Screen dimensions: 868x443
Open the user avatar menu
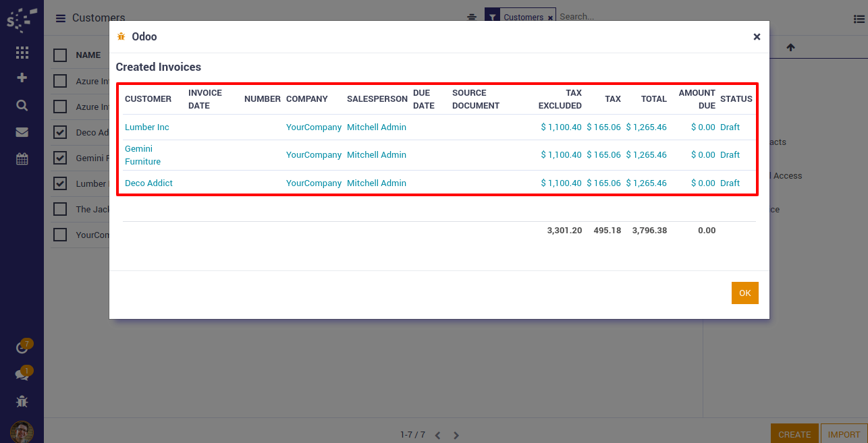pos(22,432)
